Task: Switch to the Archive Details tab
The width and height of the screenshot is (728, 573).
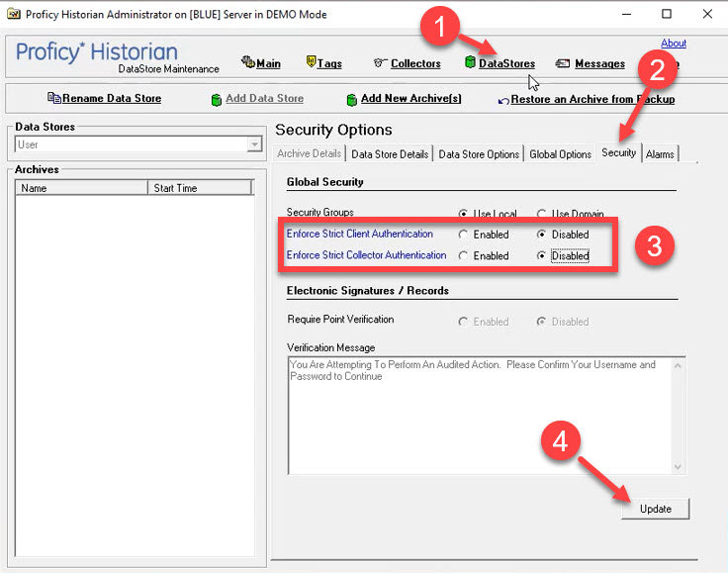Action: pyautogui.click(x=310, y=153)
